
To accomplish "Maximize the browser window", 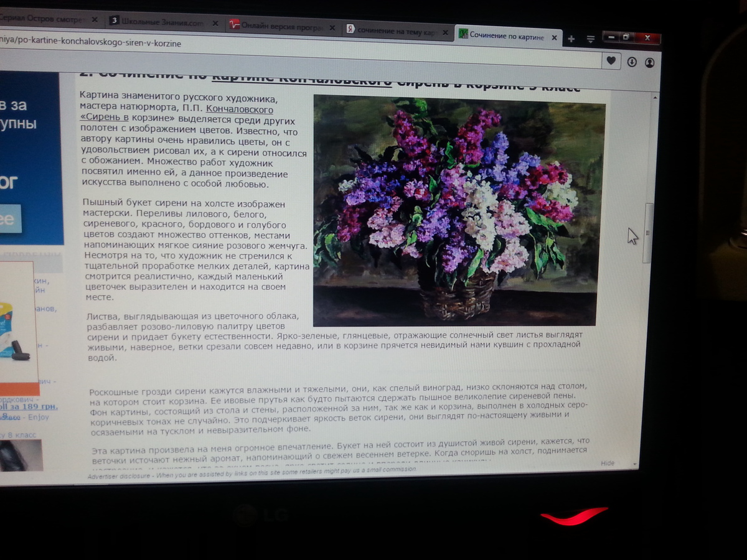I will click(x=626, y=37).
